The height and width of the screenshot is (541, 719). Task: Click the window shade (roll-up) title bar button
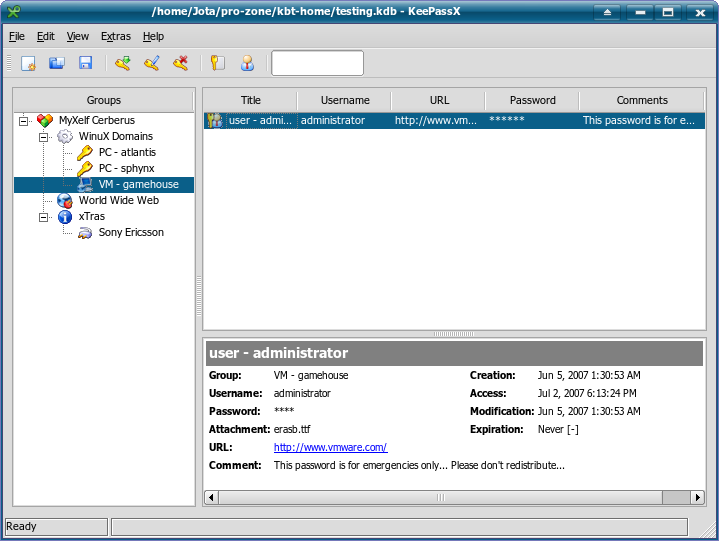click(607, 12)
